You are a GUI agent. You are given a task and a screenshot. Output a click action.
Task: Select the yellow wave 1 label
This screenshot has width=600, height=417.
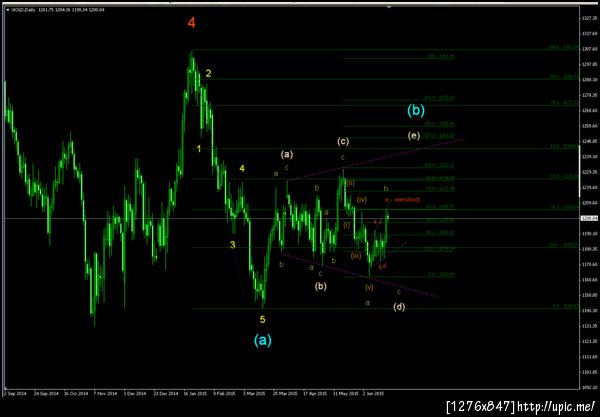199,149
